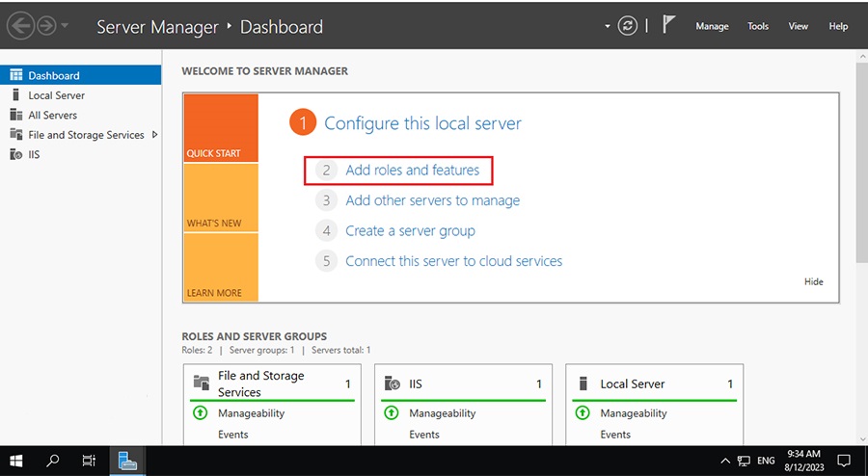
Task: Open the navigation history dropdown arrow
Action: pyautogui.click(x=65, y=25)
